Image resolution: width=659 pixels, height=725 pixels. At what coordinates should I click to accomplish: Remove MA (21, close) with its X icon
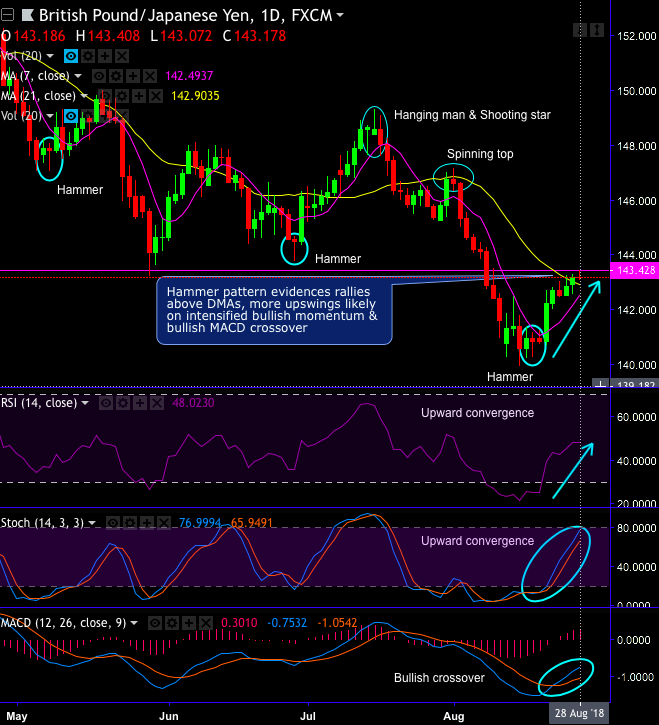pos(156,96)
